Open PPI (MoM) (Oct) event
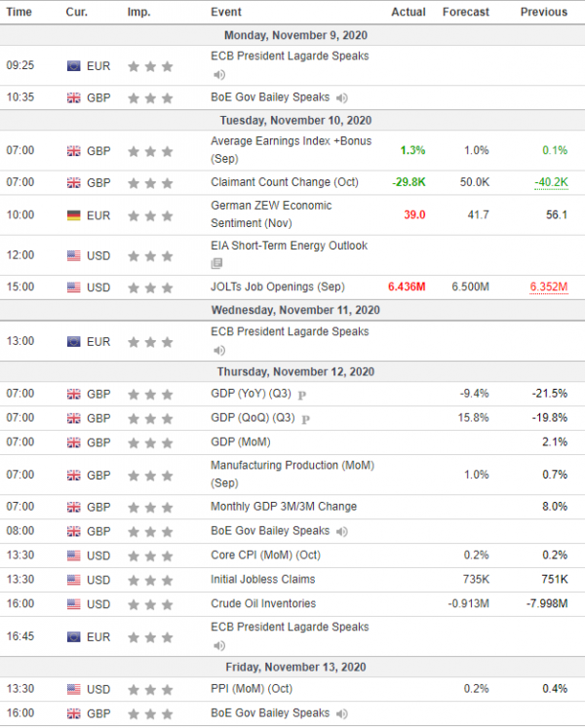 (x=252, y=689)
